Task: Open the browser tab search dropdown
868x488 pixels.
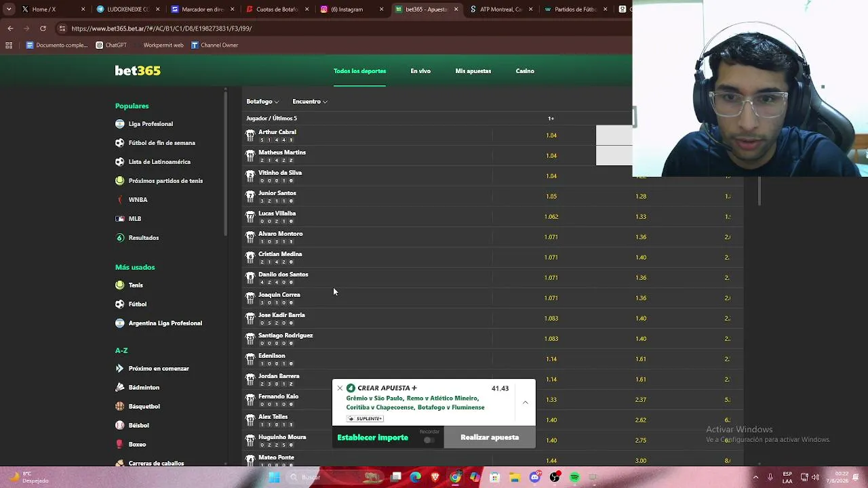Action: tap(9, 9)
